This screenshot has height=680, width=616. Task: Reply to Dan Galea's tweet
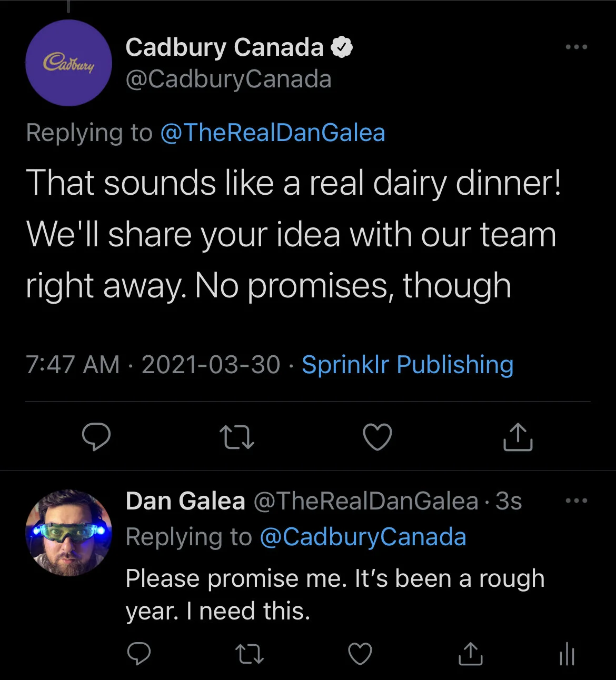(139, 654)
